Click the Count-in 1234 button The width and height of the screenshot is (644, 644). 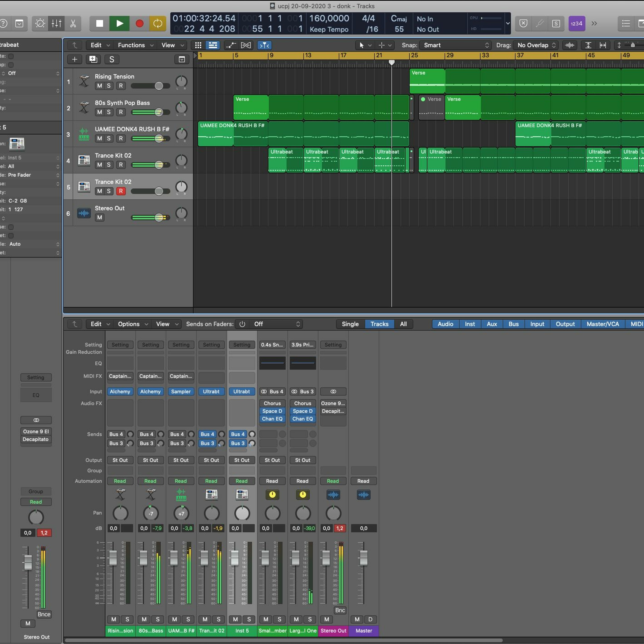[577, 23]
